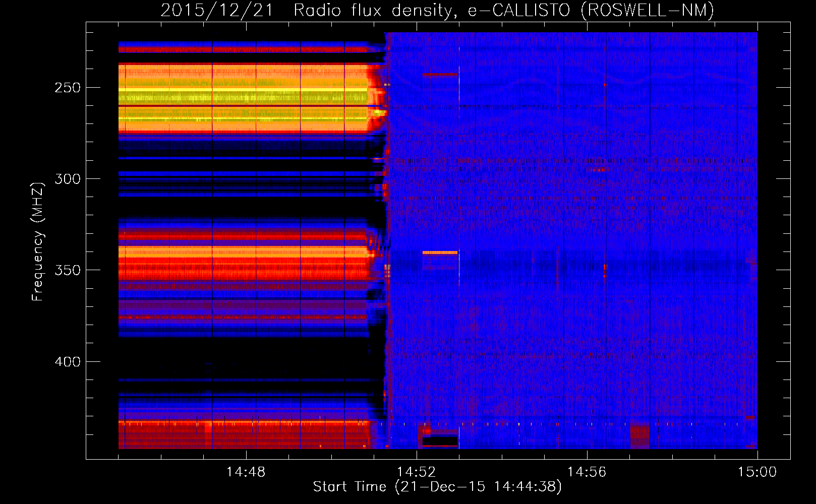Click the plot title 'Radio flux density, e-CALLISTO (ROSWELL-NM)'
816x504 pixels.
tap(504, 11)
